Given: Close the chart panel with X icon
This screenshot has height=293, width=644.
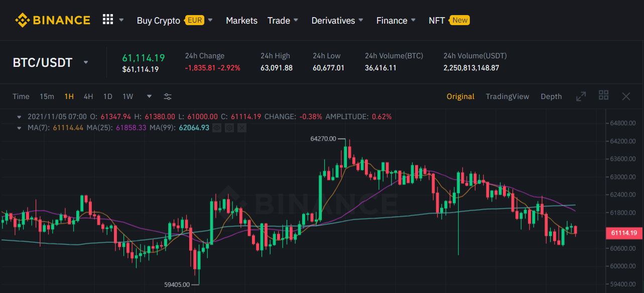Looking at the screenshot, I should pyautogui.click(x=626, y=96).
